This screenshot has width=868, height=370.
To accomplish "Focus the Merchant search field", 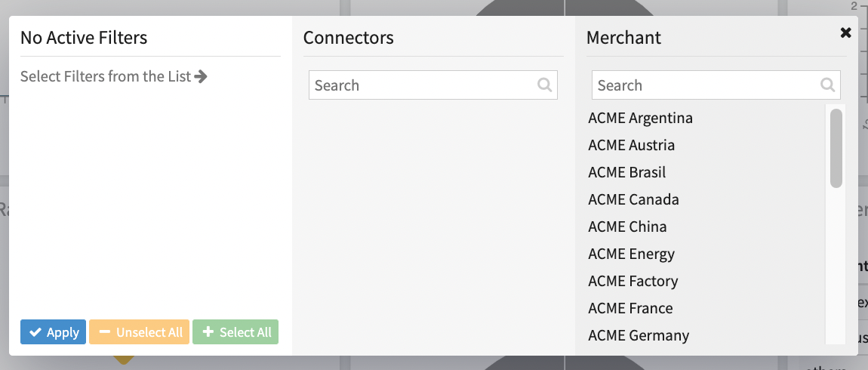I will [706, 85].
